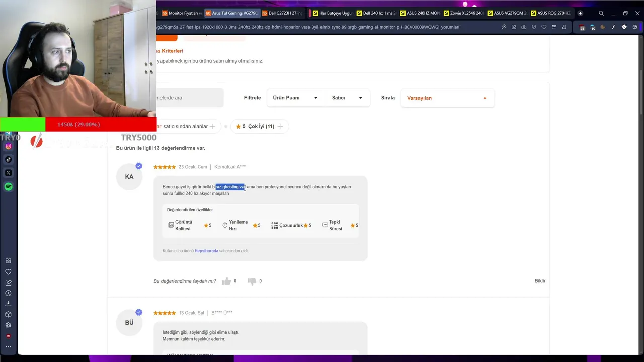Click the review date '13 Ocak, Sal'
This screenshot has width=644, height=362.
(x=191, y=313)
